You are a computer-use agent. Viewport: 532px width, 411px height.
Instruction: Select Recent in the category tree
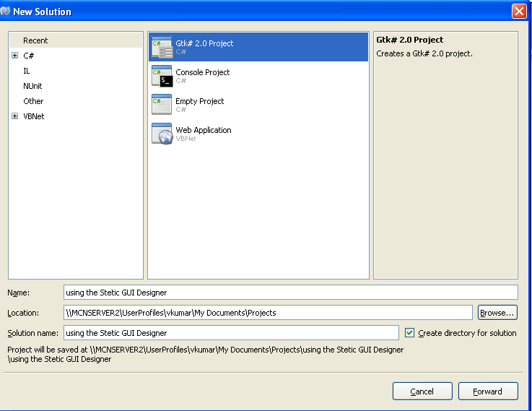[x=35, y=40]
